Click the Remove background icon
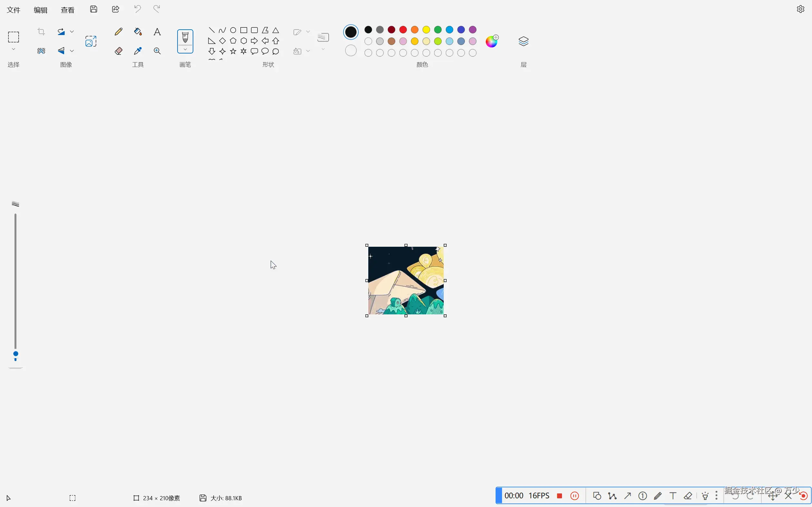Screen dimensions: 812x507 point(41,51)
